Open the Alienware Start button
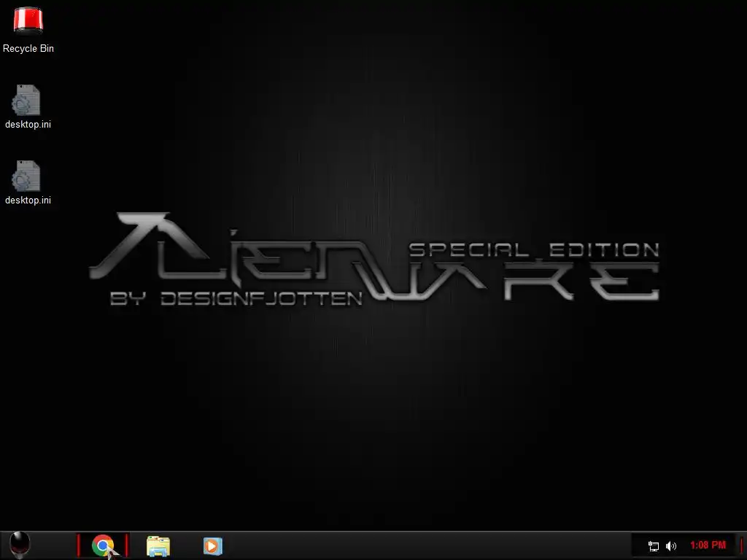This screenshot has height=560, width=747. (x=20, y=545)
